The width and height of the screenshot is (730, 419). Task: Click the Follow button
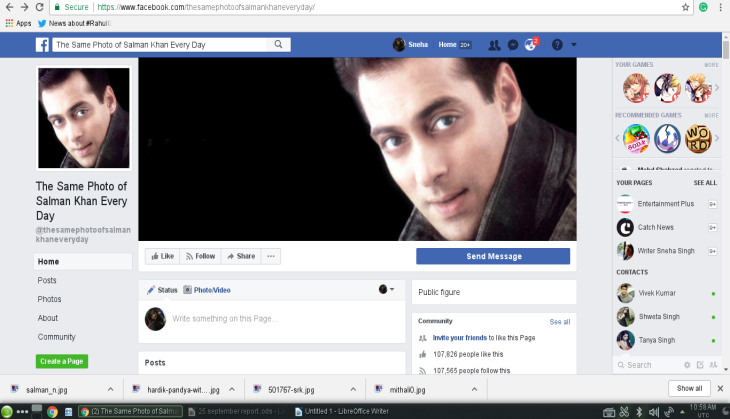pos(200,256)
